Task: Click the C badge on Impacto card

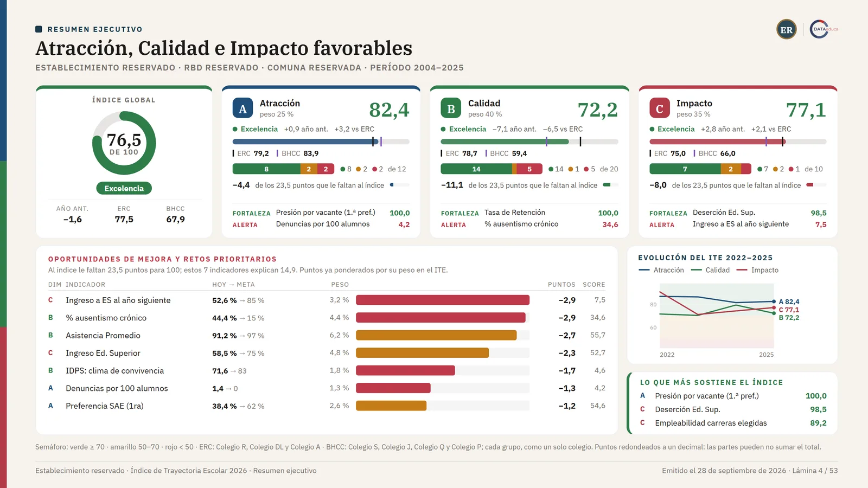Action: [660, 108]
